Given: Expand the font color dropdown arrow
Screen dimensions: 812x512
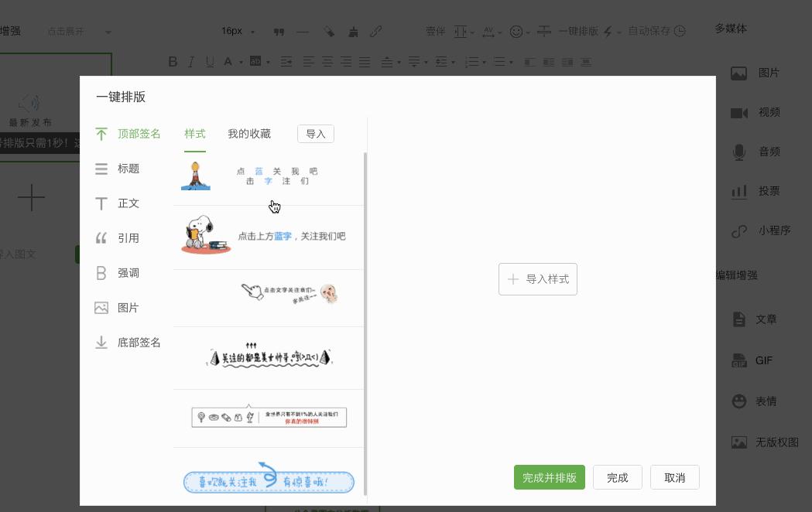Looking at the screenshot, I should [241, 63].
